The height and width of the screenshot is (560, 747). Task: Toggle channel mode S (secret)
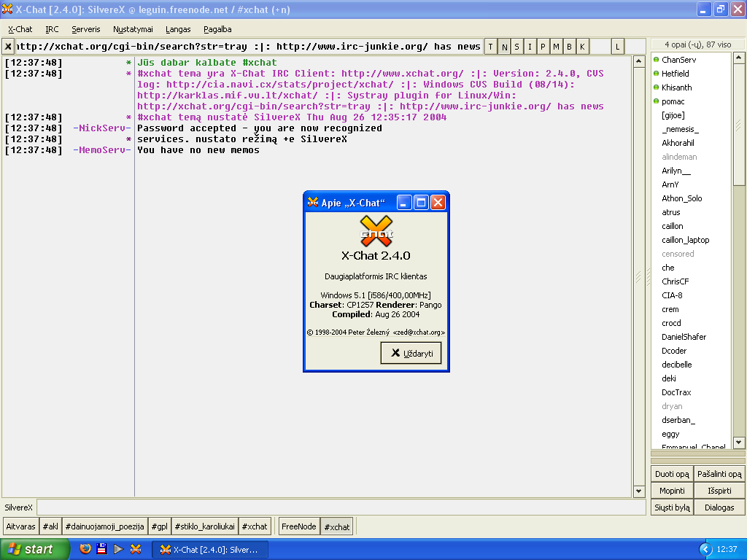pyautogui.click(x=517, y=47)
